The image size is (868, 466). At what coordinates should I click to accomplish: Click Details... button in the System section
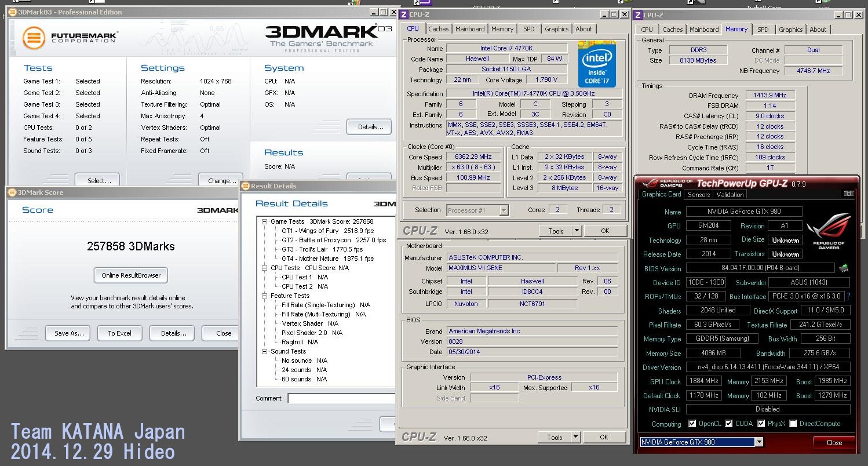point(369,127)
